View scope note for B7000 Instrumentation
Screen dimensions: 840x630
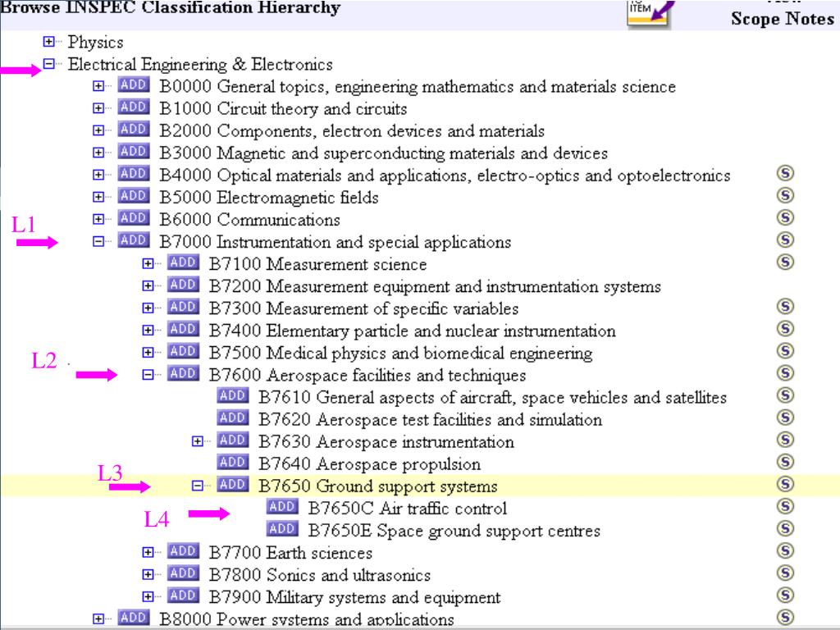(x=785, y=240)
